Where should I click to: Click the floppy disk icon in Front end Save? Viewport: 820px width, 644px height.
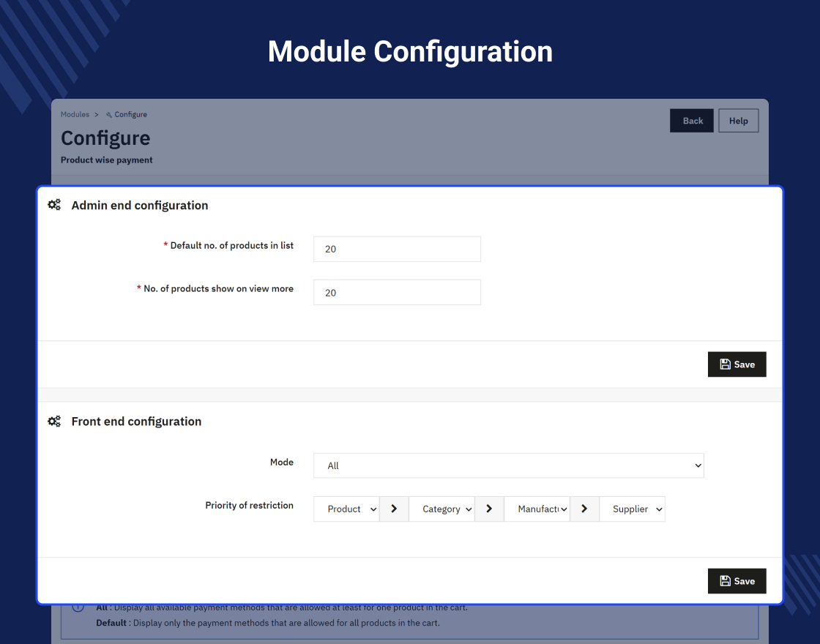(x=726, y=581)
